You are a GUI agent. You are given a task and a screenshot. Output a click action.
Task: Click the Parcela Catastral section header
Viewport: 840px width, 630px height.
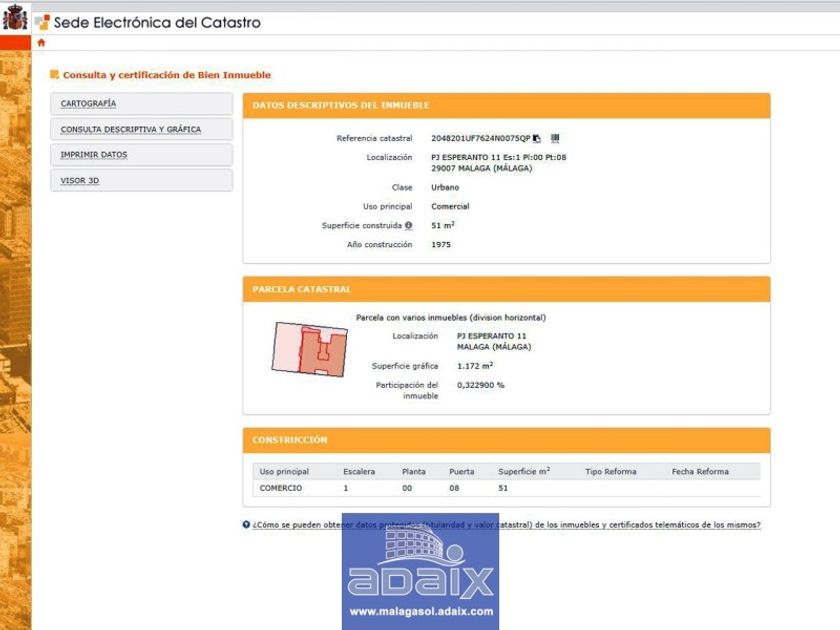[x=302, y=289]
